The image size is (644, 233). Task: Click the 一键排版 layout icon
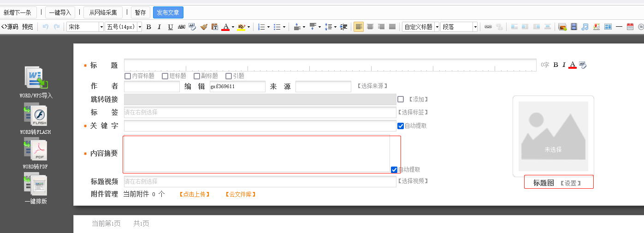click(x=35, y=184)
